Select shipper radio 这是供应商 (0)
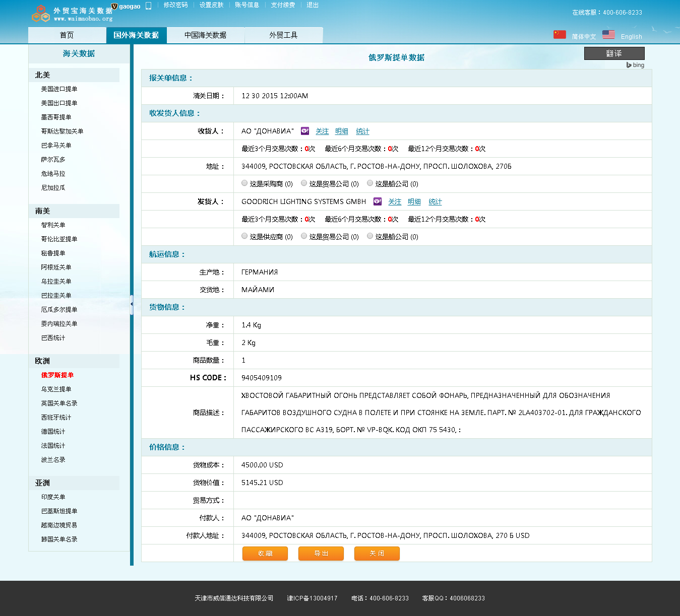 [x=244, y=236]
